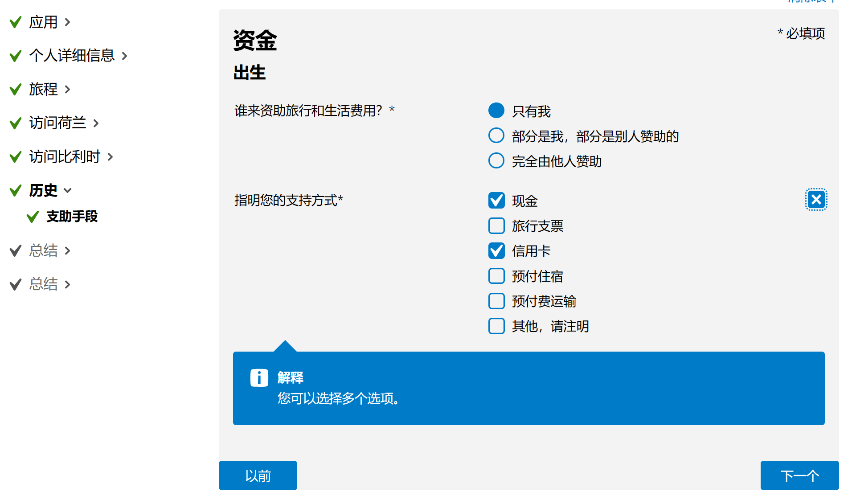
Task: Expand the 应用 section chevron
Action: point(67,22)
